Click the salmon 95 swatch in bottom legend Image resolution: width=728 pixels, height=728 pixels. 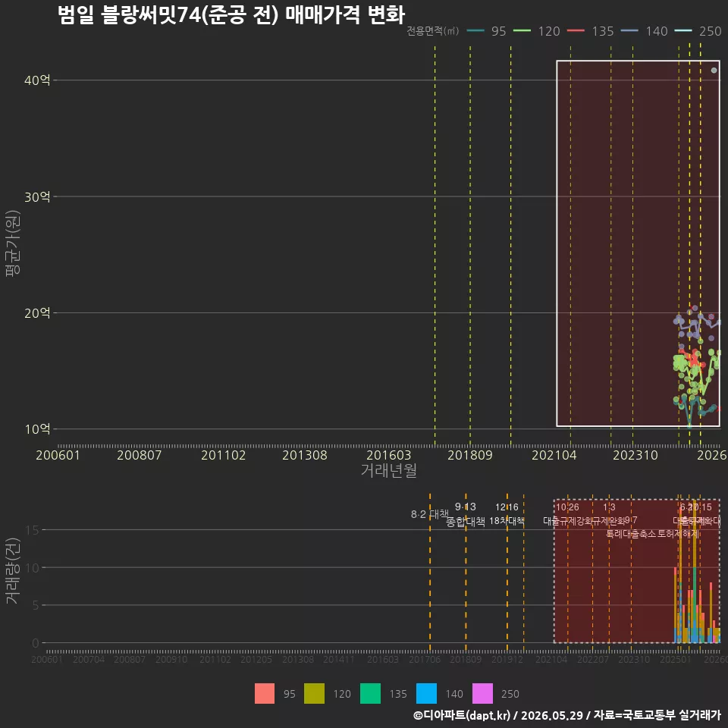tap(265, 694)
